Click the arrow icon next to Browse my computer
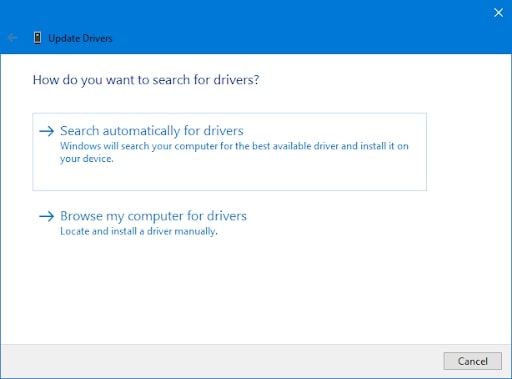The width and height of the screenshot is (512, 379). [47, 216]
